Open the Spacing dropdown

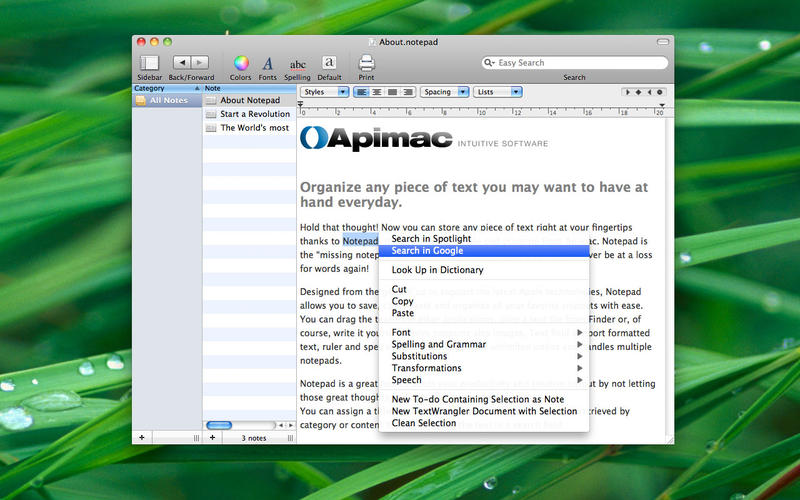point(443,92)
